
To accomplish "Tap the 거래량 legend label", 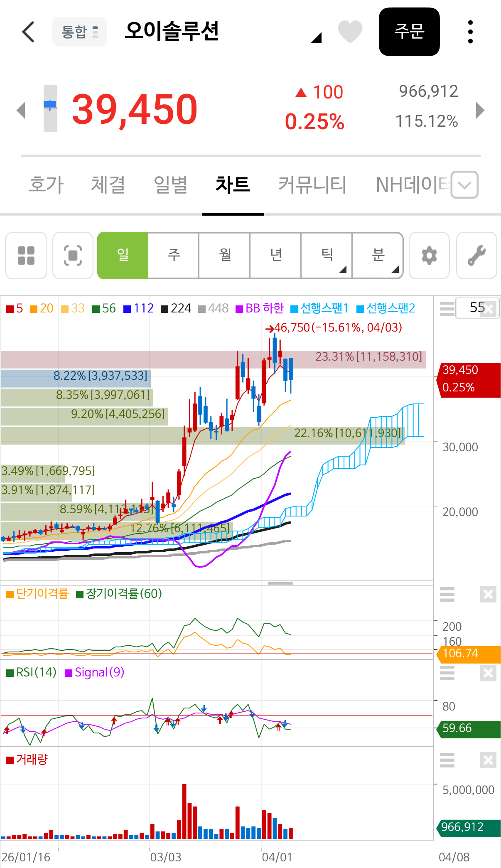I will click(32, 760).
